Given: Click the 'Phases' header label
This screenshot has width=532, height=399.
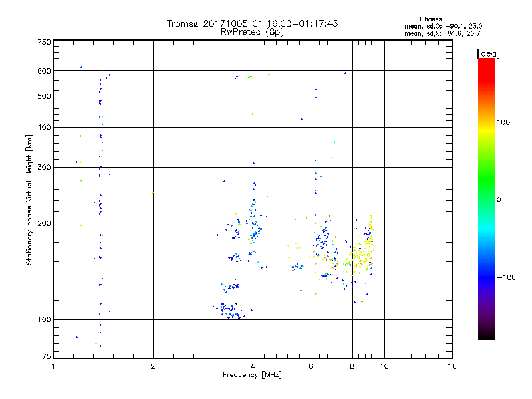Looking at the screenshot, I should tap(430, 19).
